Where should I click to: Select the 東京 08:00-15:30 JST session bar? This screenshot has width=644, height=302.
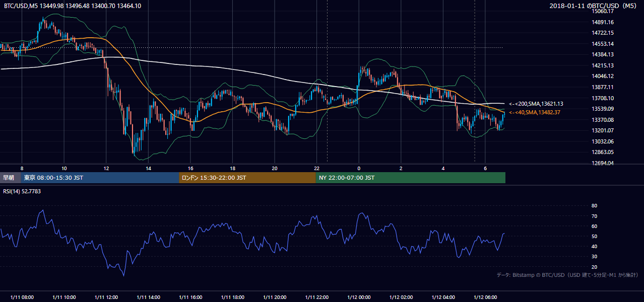point(100,178)
